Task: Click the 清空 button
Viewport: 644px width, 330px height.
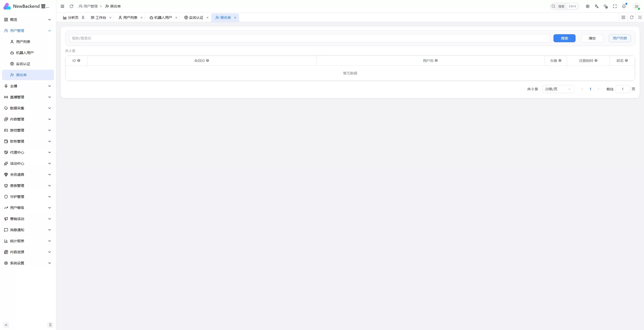Action: point(592,38)
